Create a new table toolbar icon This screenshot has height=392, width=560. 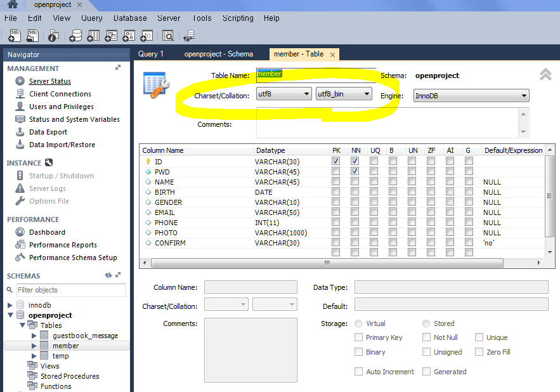click(x=93, y=36)
